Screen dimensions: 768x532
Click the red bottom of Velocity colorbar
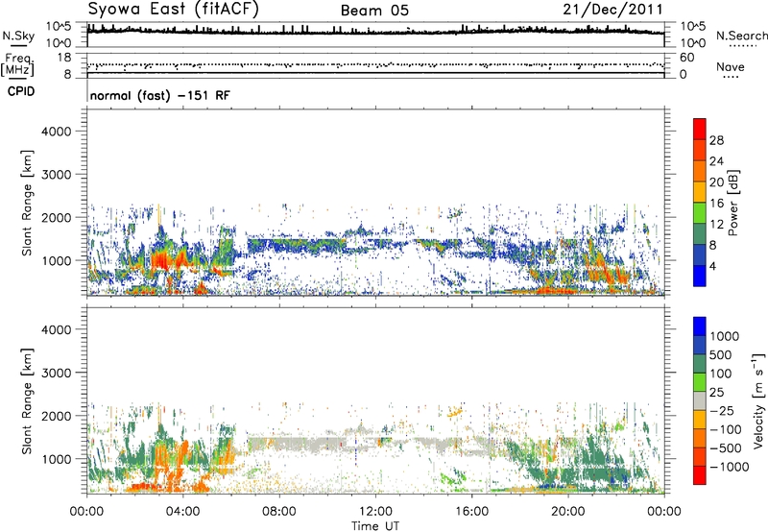point(700,475)
